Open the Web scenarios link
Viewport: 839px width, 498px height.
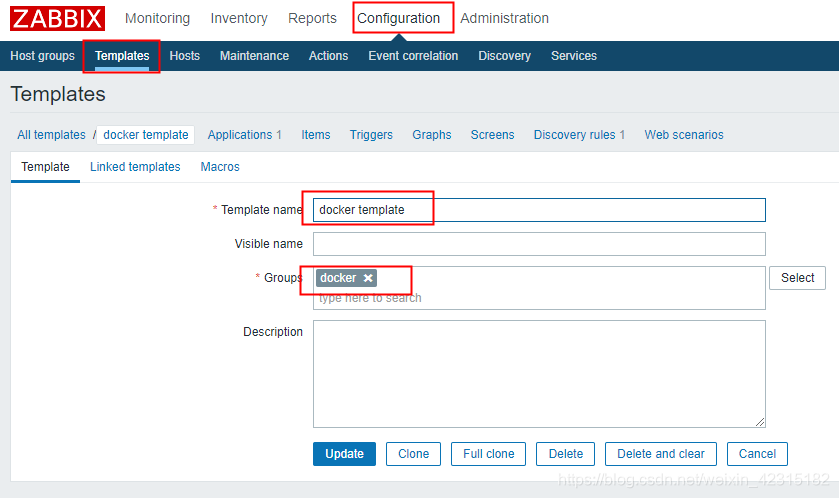tap(684, 135)
